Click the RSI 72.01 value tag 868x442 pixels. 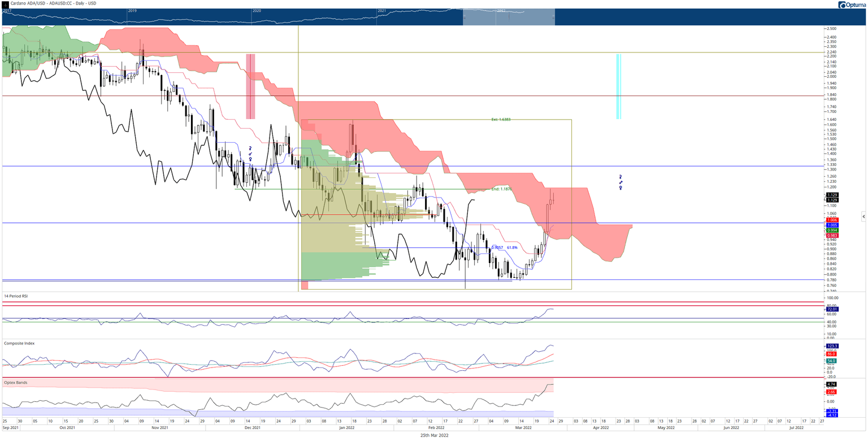click(x=832, y=309)
